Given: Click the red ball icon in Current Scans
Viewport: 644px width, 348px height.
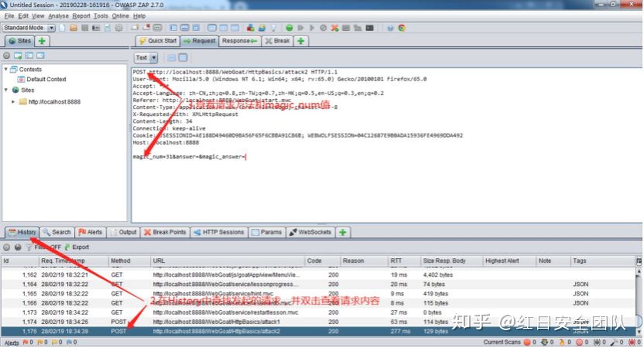Looking at the screenshot, I should (x=527, y=343).
